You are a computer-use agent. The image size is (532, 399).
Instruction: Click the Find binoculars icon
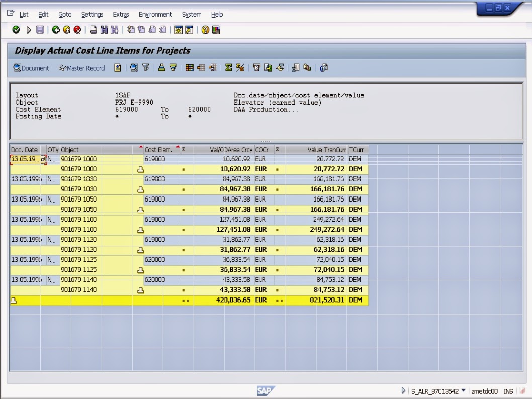(x=103, y=29)
